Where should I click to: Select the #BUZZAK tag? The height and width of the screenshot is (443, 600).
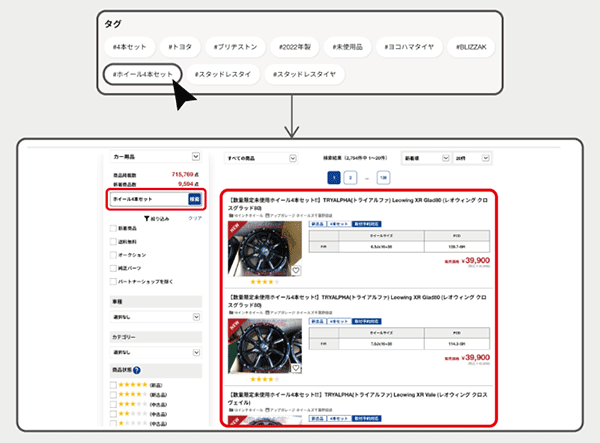471,47
